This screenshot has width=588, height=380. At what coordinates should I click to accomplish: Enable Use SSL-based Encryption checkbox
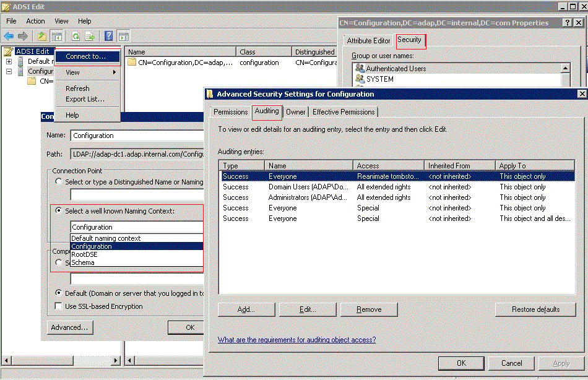pos(59,306)
